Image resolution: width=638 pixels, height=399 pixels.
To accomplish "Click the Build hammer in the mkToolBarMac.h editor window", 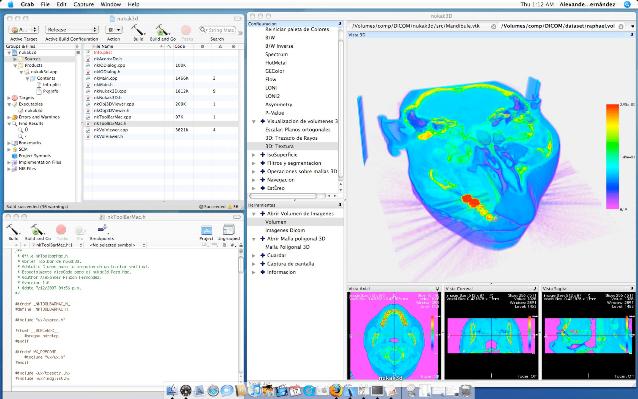I will point(13,230).
